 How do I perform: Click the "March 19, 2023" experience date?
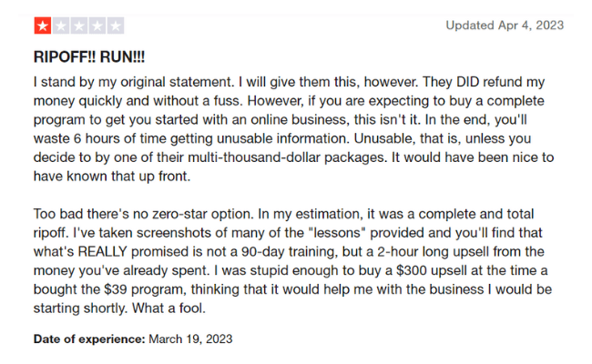click(190, 339)
